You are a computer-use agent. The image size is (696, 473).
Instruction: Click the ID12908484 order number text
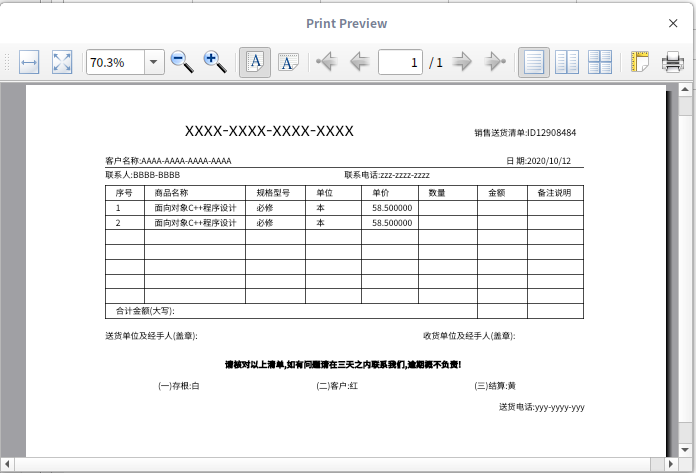click(x=551, y=133)
